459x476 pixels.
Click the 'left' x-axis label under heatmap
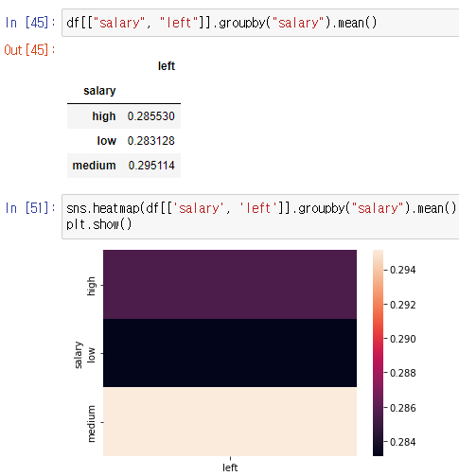230,467
